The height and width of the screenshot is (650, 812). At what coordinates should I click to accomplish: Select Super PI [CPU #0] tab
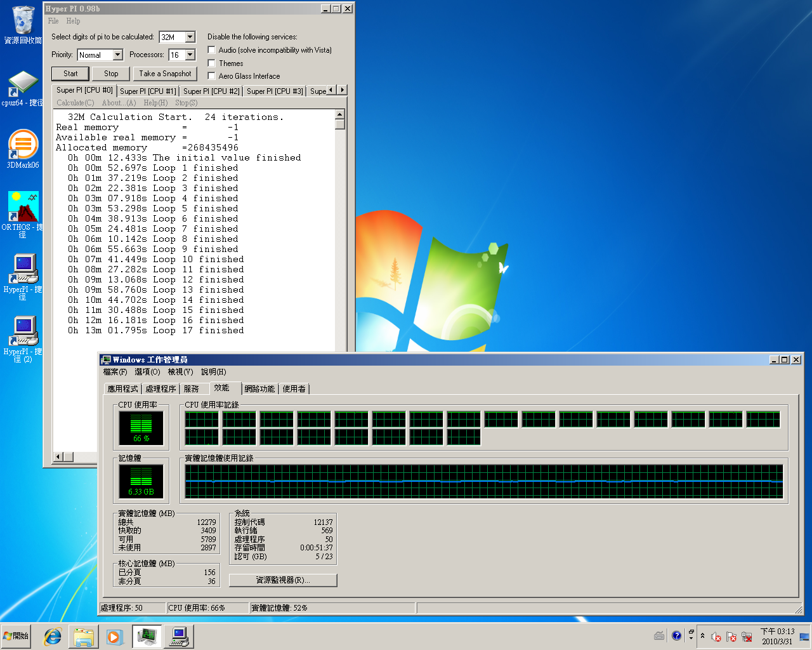click(84, 90)
